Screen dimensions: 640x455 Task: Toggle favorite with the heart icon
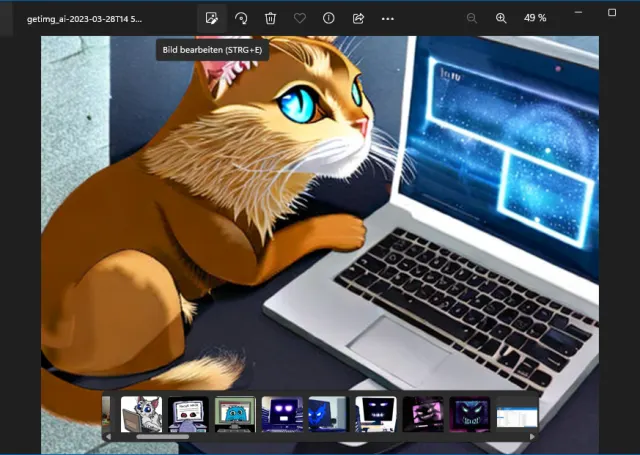tap(299, 18)
